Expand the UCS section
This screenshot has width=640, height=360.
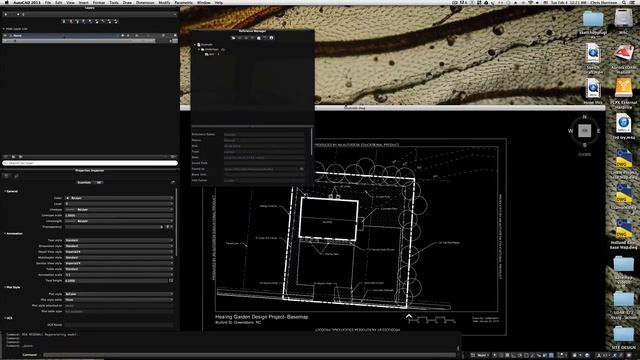tap(5, 318)
